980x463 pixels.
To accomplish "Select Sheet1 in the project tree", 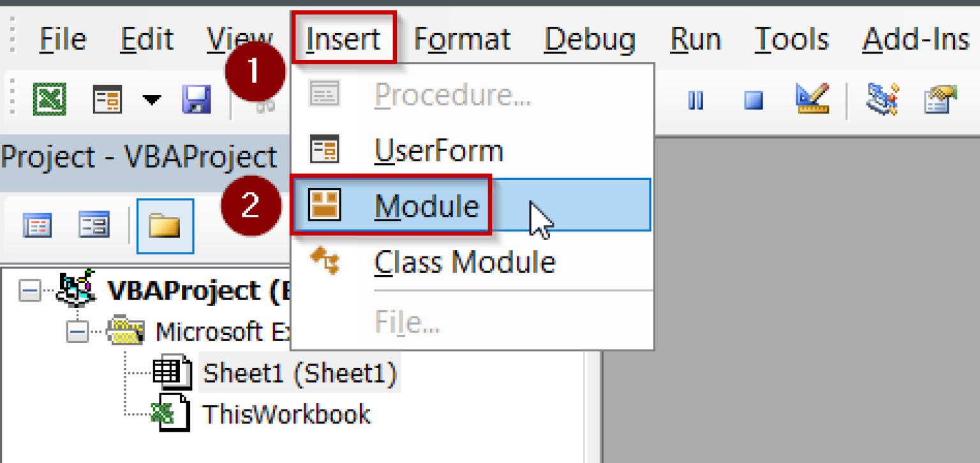I will [x=300, y=374].
